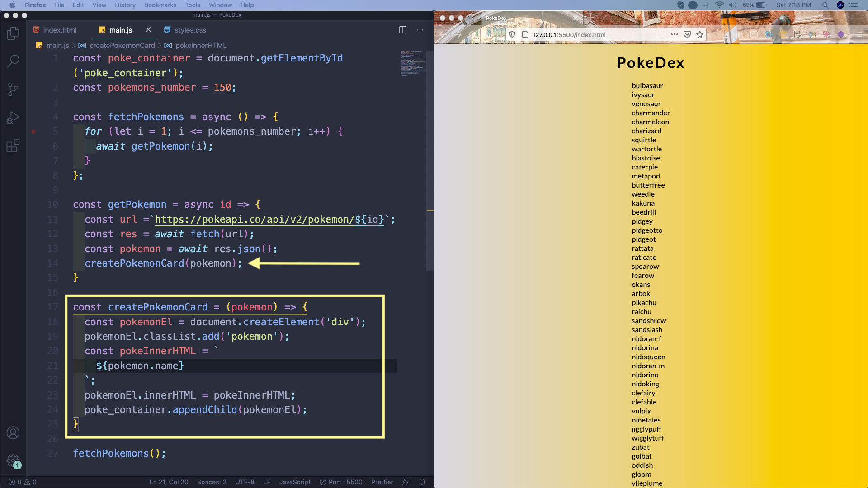Click jigglypuff in the Pokemon list
The width and height of the screenshot is (868, 488).
click(646, 429)
